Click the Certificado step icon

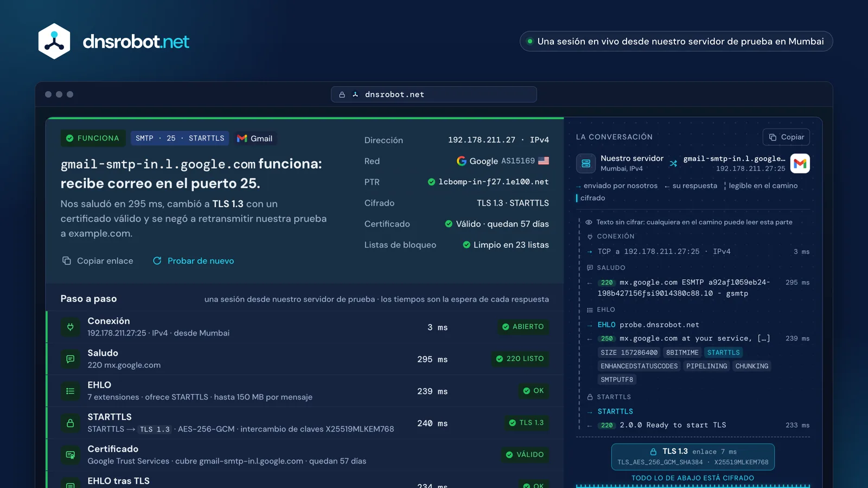(x=71, y=455)
